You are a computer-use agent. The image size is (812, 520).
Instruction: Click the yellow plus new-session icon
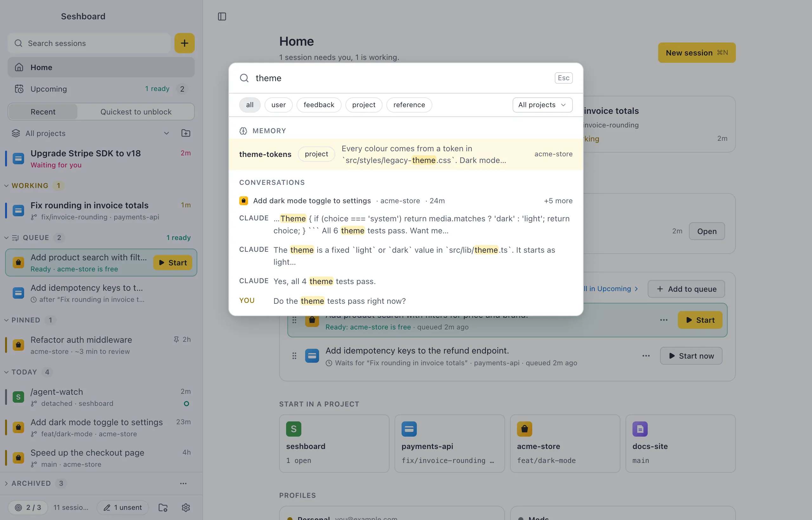click(x=184, y=43)
